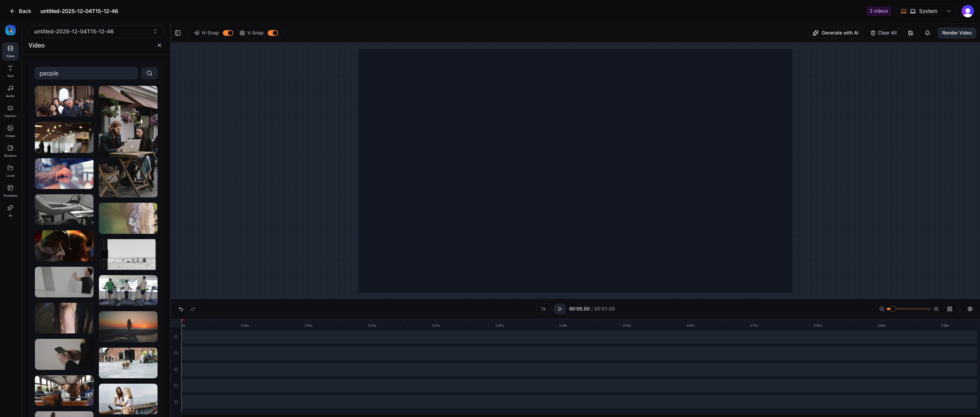
Task: Click the save project icon
Action: 911,33
